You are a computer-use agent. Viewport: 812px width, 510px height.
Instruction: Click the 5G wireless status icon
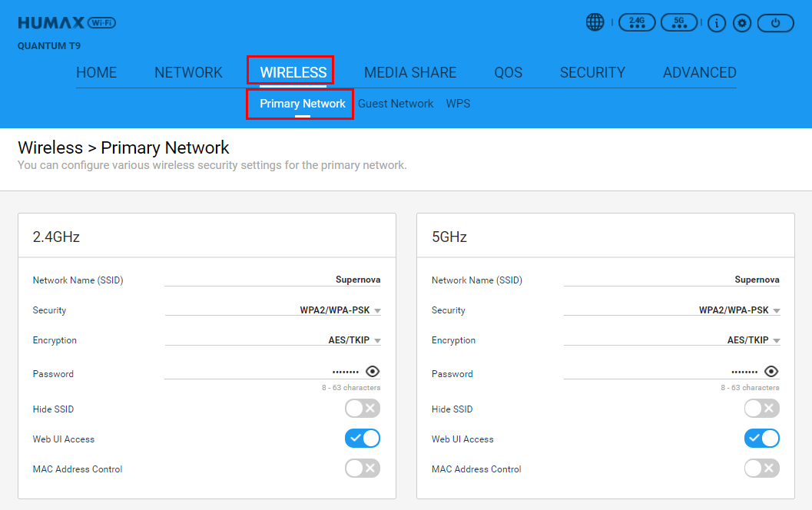(x=679, y=23)
